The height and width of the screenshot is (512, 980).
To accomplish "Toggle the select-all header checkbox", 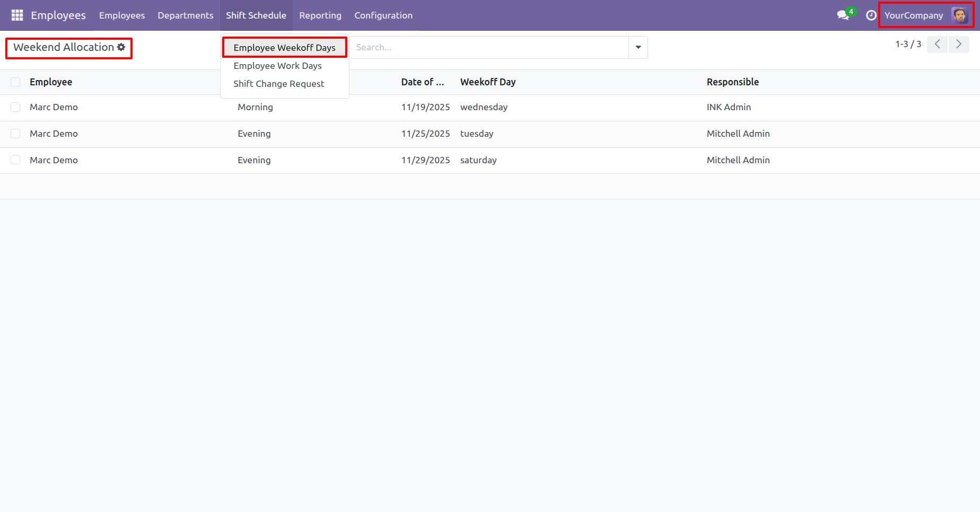I will pos(15,82).
